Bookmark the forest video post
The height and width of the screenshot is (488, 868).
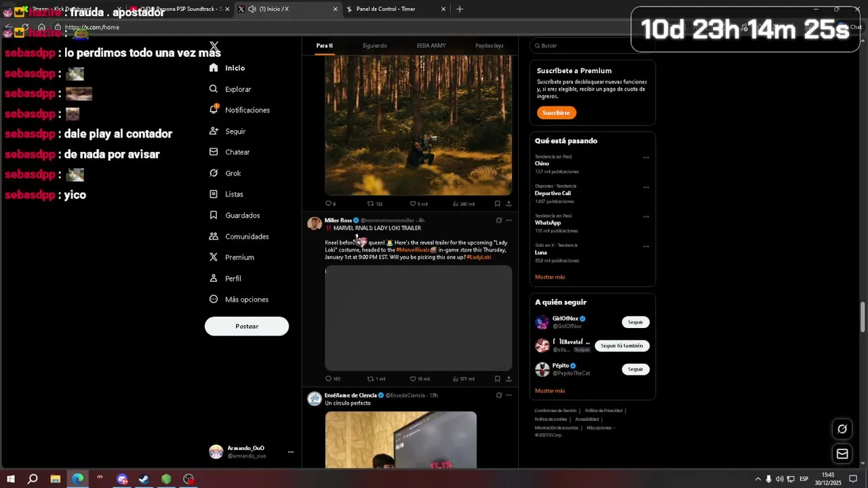click(497, 203)
